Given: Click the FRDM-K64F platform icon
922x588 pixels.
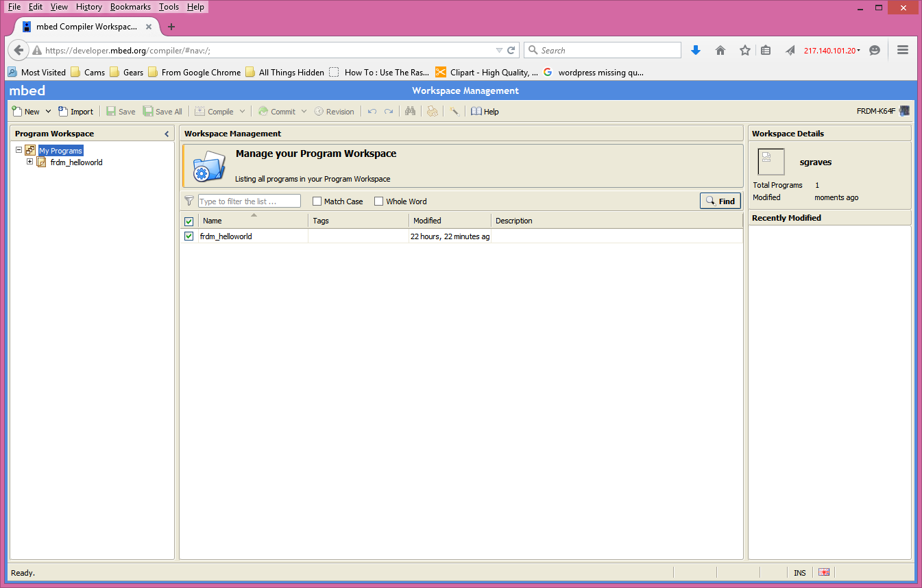Looking at the screenshot, I should [903, 110].
